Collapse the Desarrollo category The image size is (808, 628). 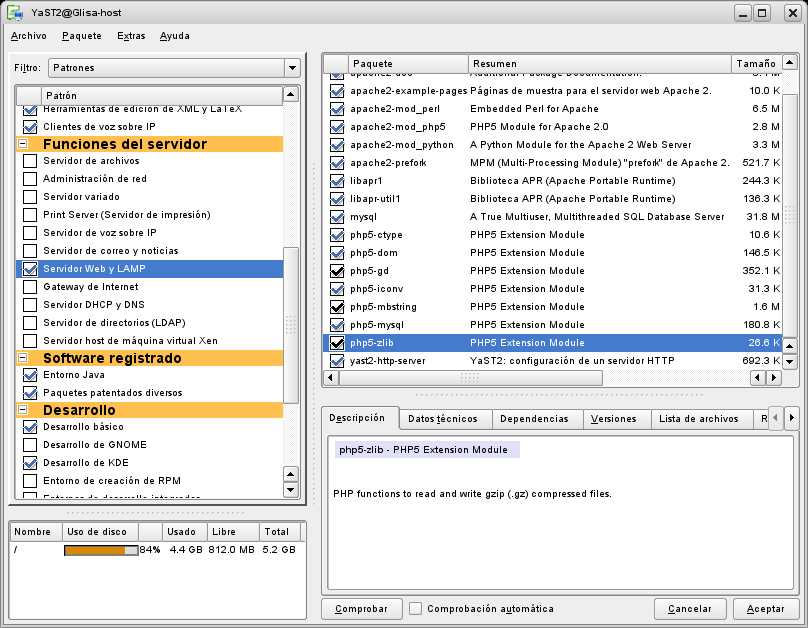point(22,410)
